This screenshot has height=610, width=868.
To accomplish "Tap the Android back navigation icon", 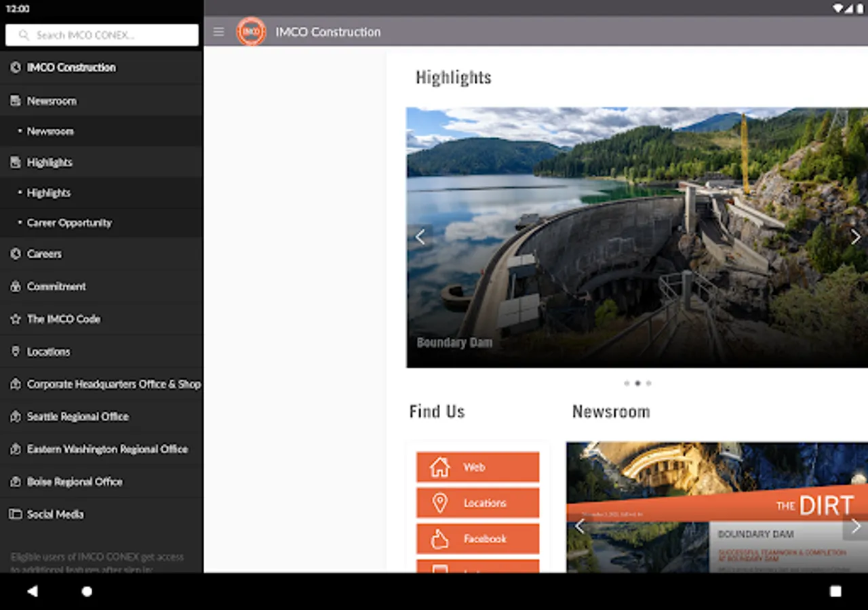I will [x=32, y=591].
